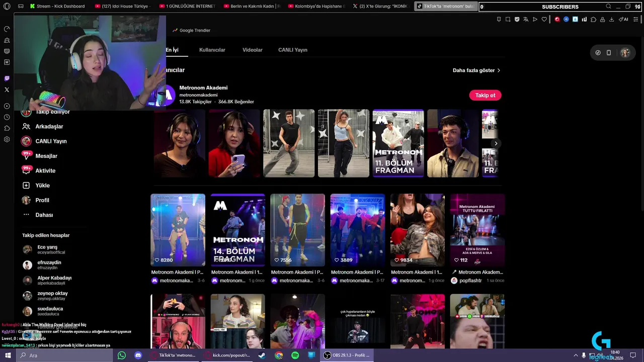Switch to the Videolar tab
Viewport: 644px width, 362px height.
[x=252, y=50]
